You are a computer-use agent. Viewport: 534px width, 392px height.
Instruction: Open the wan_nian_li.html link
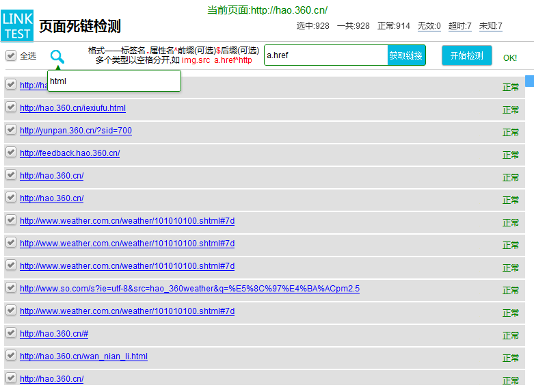coord(83,356)
